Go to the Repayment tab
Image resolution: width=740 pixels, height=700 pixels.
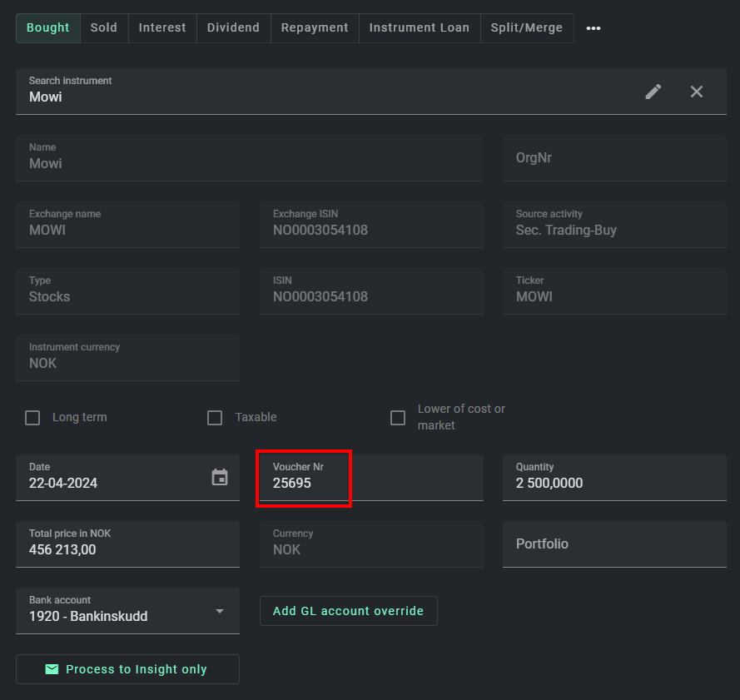click(314, 28)
